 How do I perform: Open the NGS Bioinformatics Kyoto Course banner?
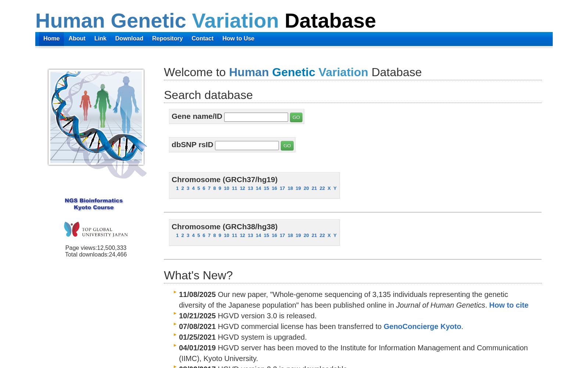point(94,204)
